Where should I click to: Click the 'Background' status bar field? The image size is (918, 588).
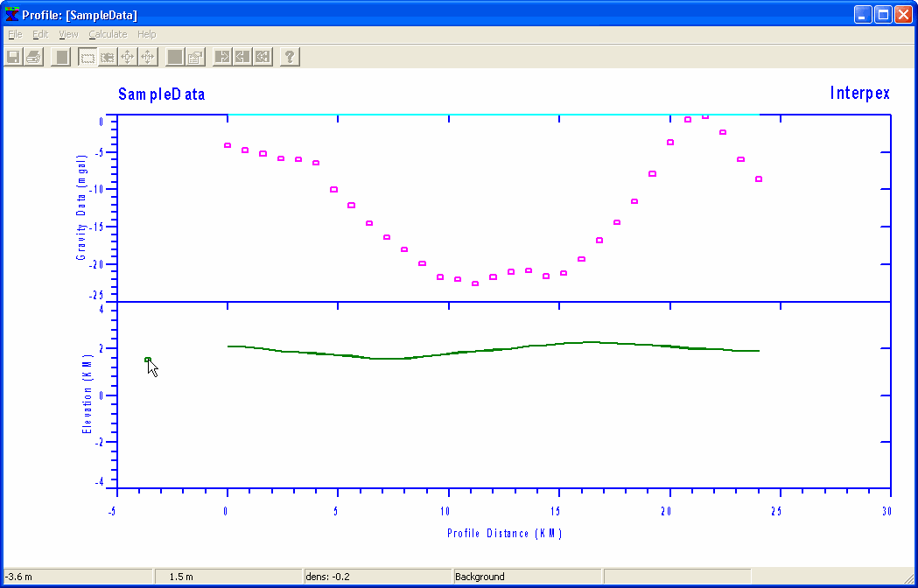pos(528,577)
